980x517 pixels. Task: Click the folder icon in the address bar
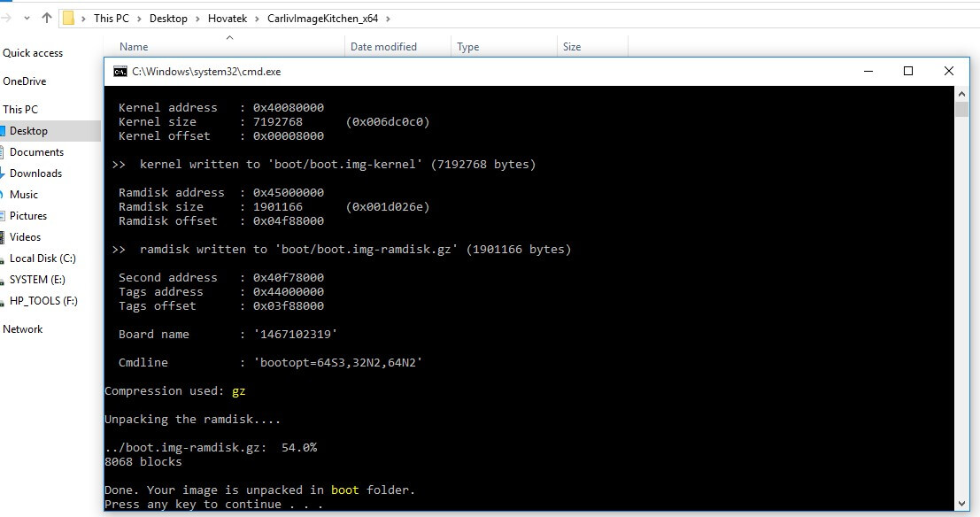point(67,17)
